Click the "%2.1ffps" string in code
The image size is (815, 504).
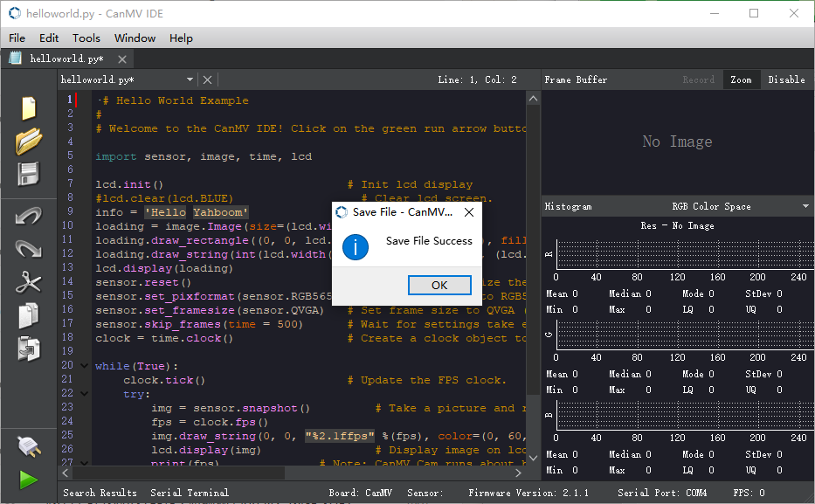[x=340, y=436]
